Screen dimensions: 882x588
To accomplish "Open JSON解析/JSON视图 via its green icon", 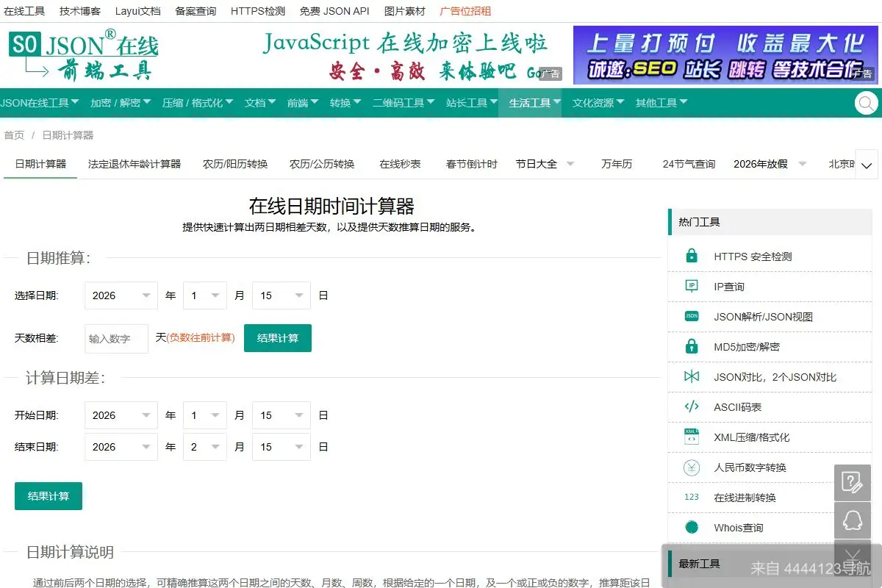I will click(691, 316).
